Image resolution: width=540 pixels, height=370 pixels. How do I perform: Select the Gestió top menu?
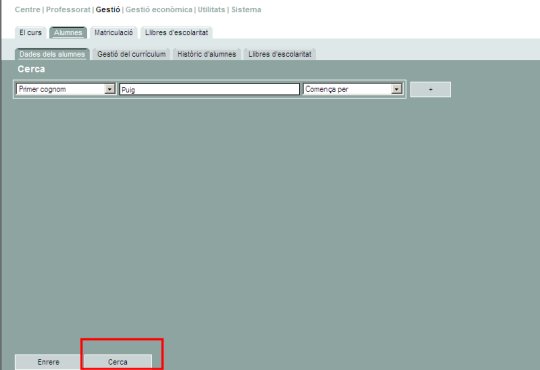pyautogui.click(x=108, y=10)
